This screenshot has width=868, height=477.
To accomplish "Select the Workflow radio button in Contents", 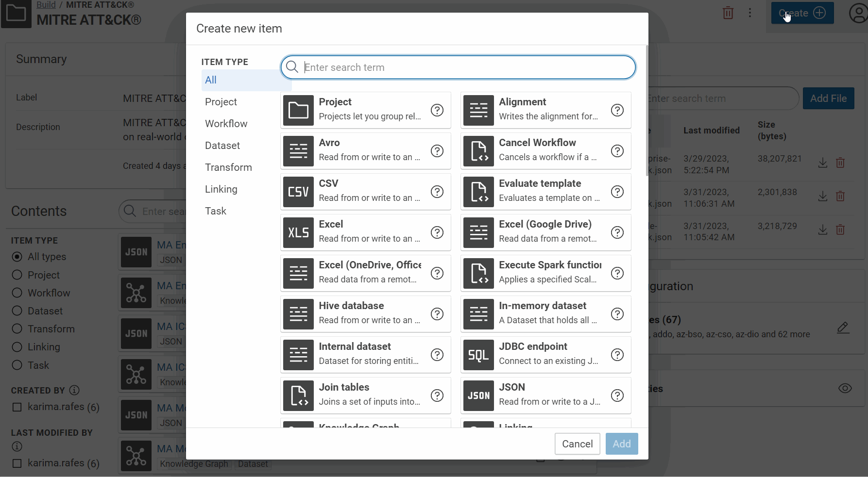I will [17, 293].
